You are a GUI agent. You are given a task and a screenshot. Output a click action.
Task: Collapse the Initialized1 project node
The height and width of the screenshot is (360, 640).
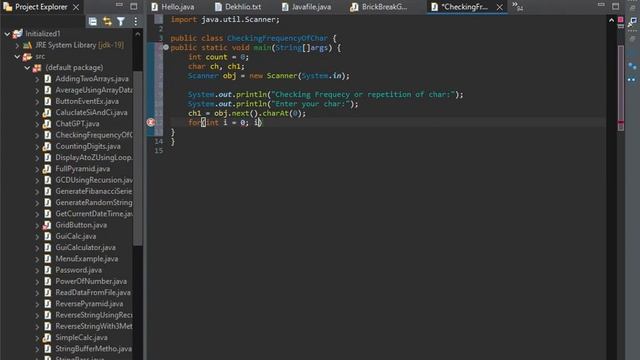pos(7,34)
